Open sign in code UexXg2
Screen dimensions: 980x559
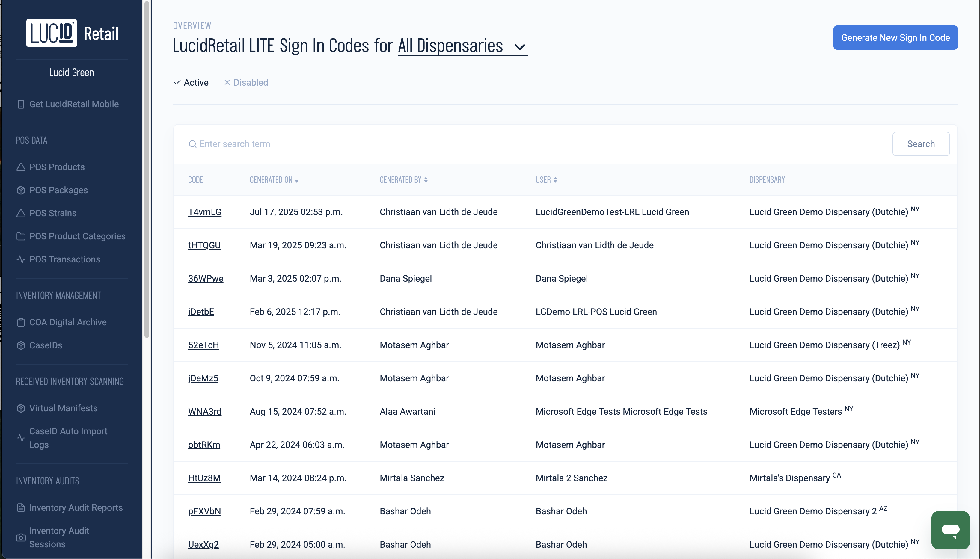(203, 545)
